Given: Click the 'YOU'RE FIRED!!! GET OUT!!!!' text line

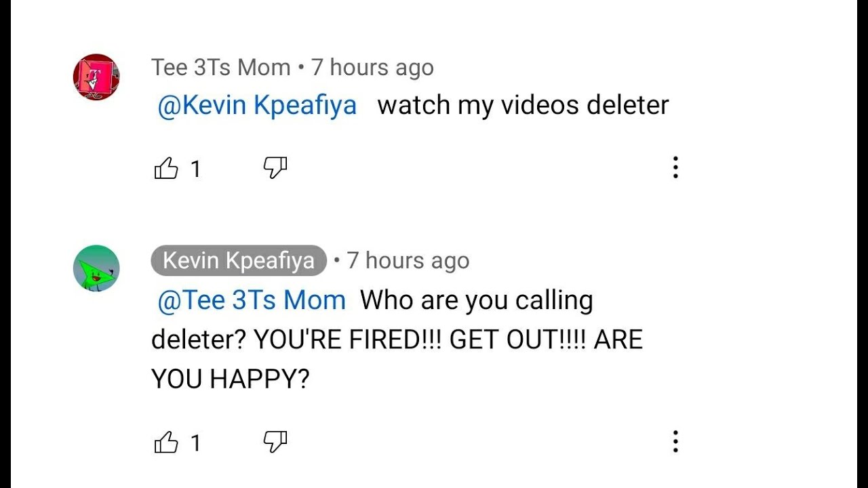Looking at the screenshot, I should [x=419, y=340].
